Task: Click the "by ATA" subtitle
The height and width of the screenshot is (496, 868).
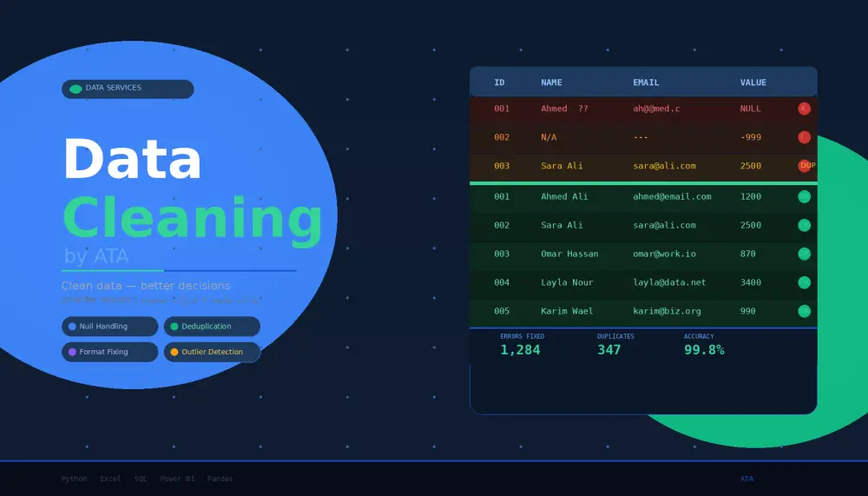Action: coord(96,256)
